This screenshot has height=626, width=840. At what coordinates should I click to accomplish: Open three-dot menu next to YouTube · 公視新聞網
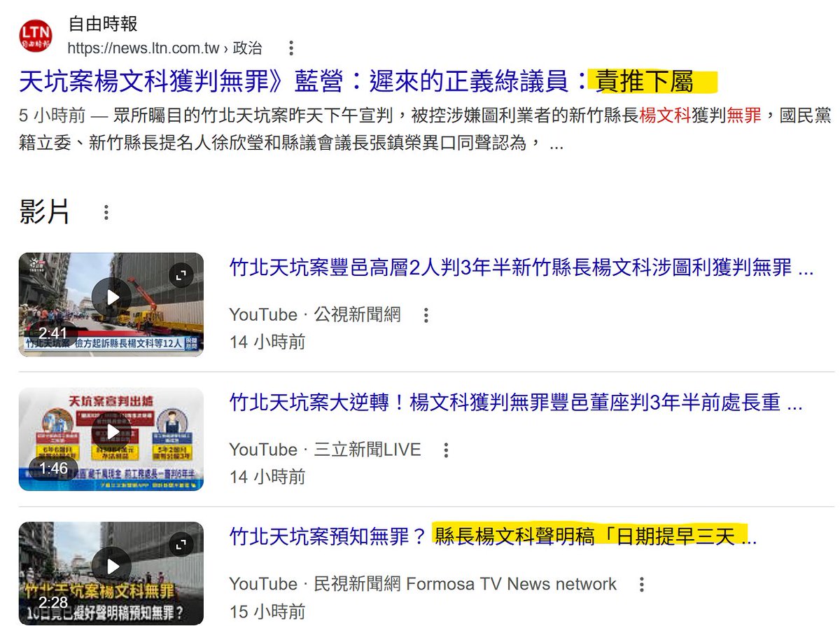click(426, 315)
